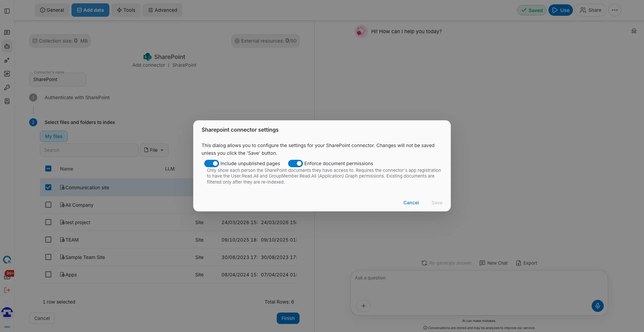
Task: Click Cancel below the file table
Action: pyautogui.click(x=42, y=318)
